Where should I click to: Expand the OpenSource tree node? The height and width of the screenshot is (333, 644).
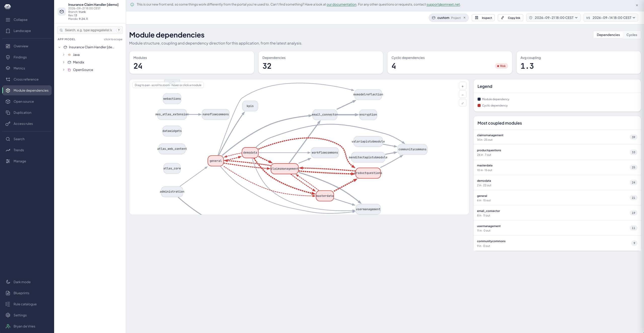[64, 70]
